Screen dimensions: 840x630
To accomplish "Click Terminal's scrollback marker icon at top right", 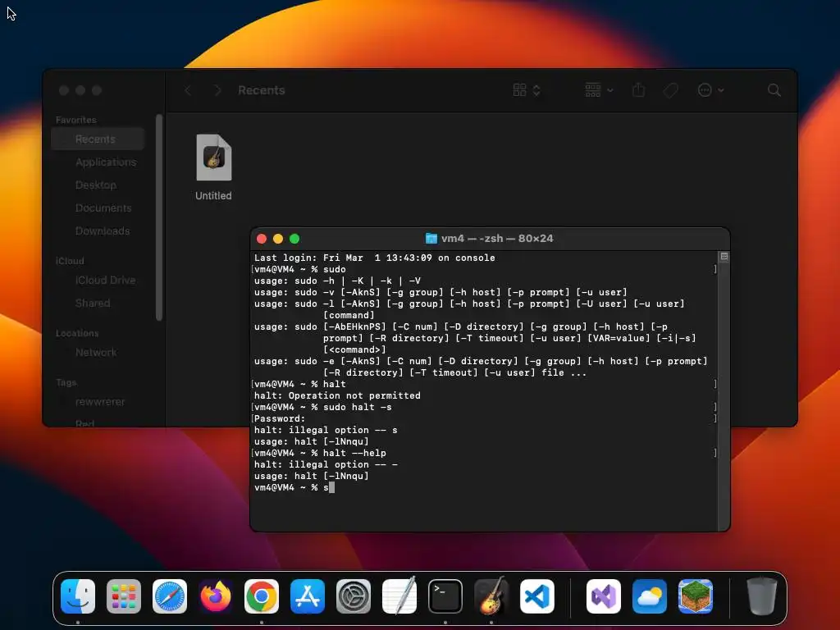I will (724, 257).
